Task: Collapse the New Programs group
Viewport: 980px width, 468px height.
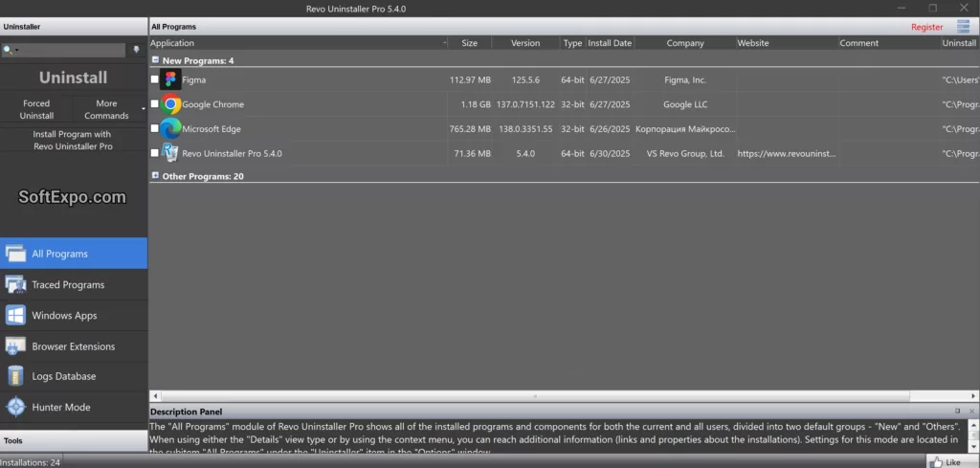Action: pyautogui.click(x=155, y=60)
